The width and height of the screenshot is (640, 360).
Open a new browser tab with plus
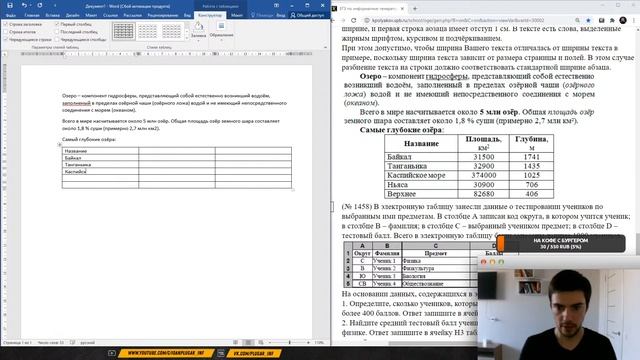pyautogui.click(x=415, y=8)
